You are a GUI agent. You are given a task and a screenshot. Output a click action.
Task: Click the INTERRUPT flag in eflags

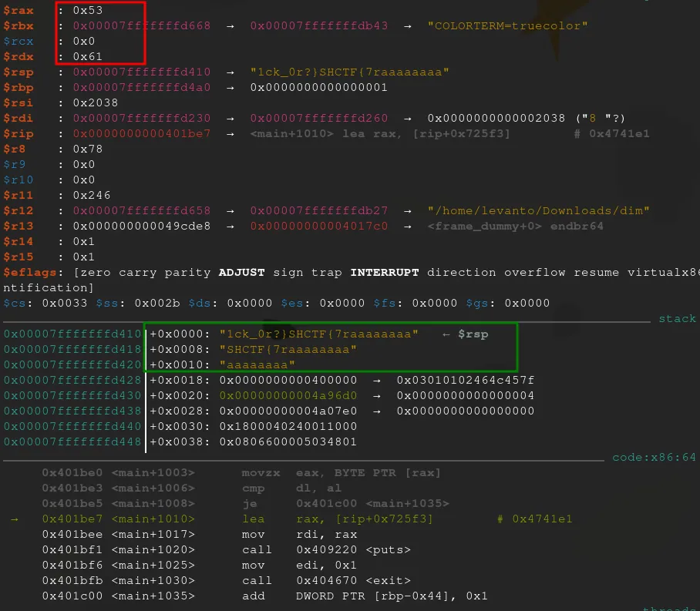[385, 272]
